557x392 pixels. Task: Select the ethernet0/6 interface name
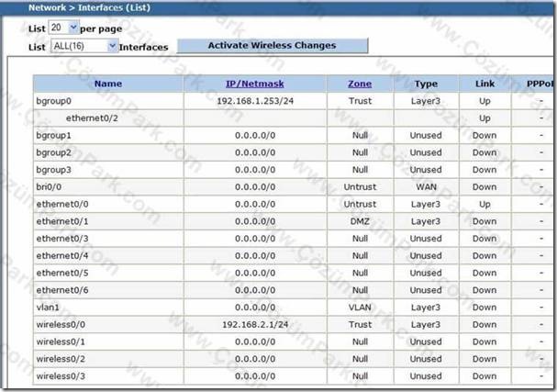point(62,290)
